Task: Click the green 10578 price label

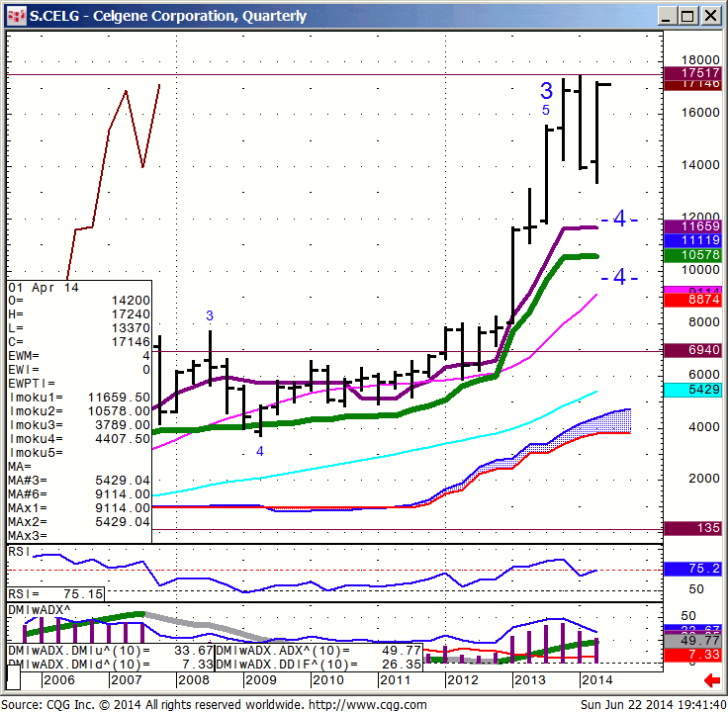Action: click(692, 255)
